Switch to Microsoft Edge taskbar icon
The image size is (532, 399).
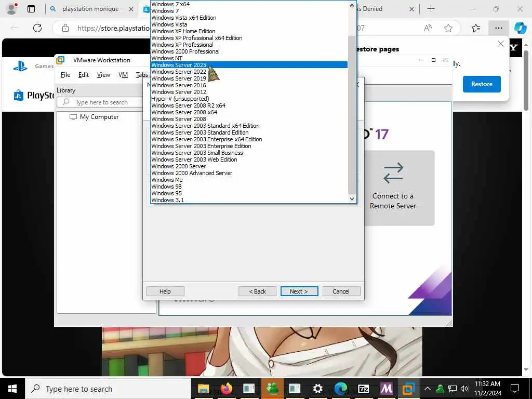pyautogui.click(x=341, y=389)
